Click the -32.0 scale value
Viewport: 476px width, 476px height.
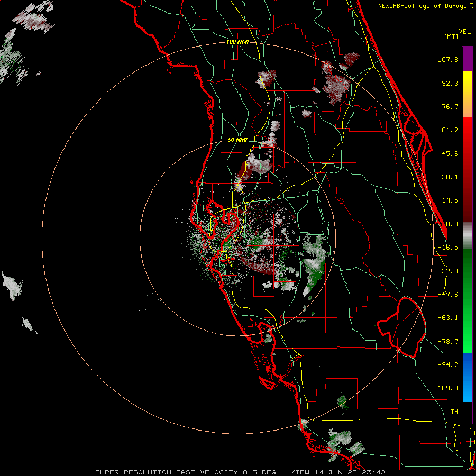(x=448, y=271)
